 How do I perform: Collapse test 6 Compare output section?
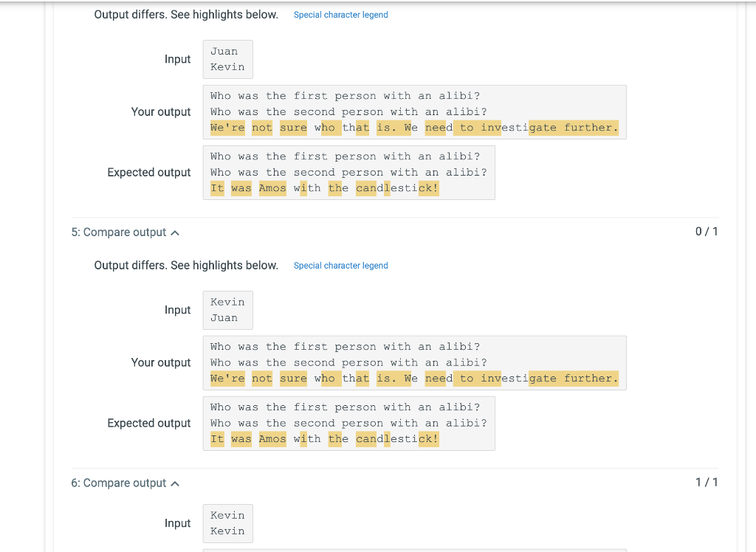(174, 483)
